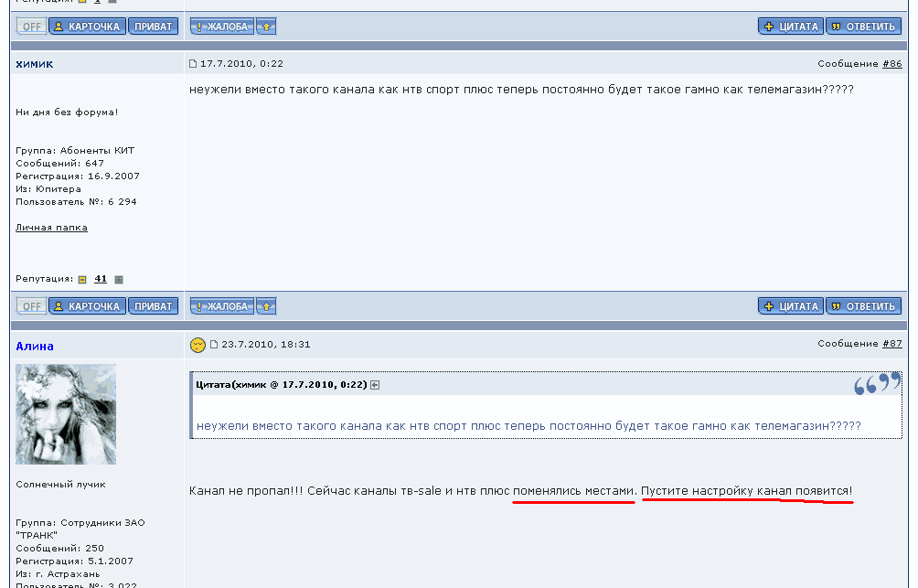918x588 pixels.
Task: Click the Сообщение label before #86
Action: pos(849,63)
